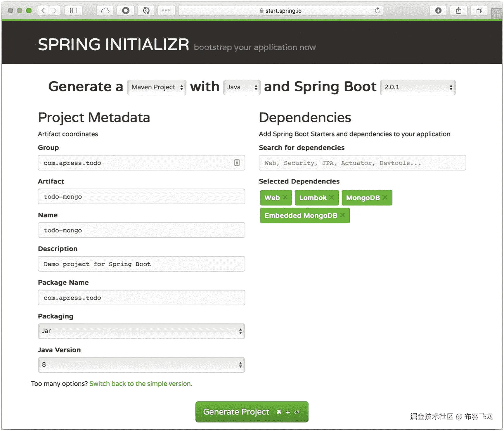Screen dimensions: 504x431
Task: Click the iCloud toolbar icon
Action: tap(105, 11)
